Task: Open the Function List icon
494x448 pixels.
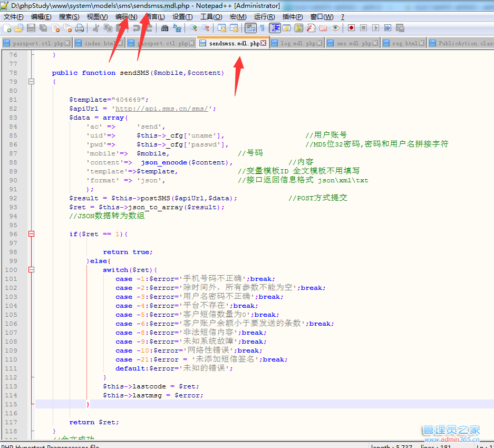Action: tap(311, 28)
